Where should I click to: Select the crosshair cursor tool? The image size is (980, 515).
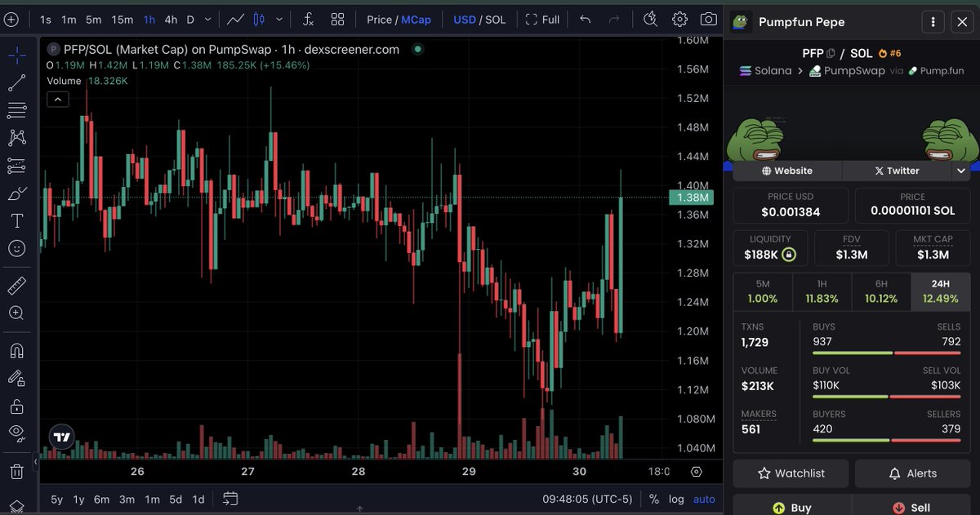pyautogui.click(x=16, y=55)
